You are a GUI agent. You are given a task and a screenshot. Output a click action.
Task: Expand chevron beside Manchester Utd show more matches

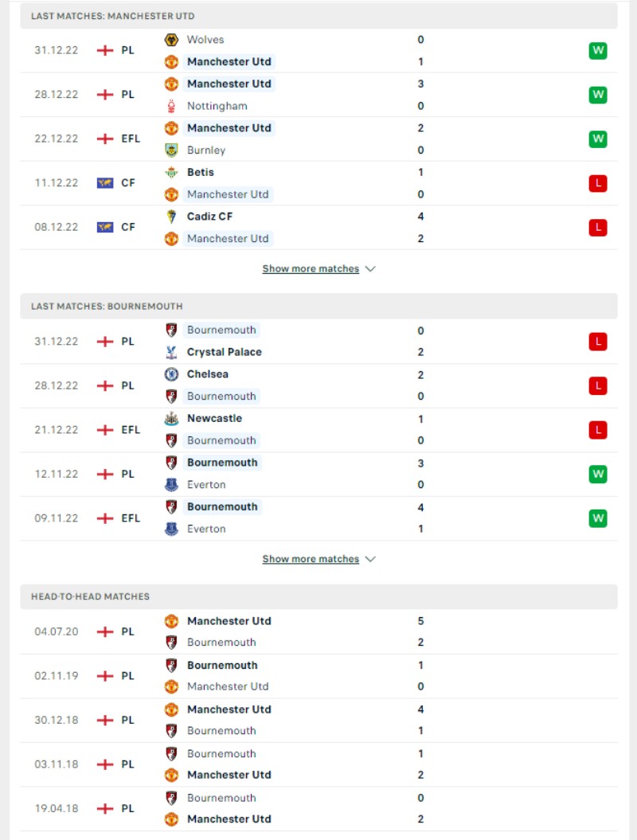(x=370, y=269)
